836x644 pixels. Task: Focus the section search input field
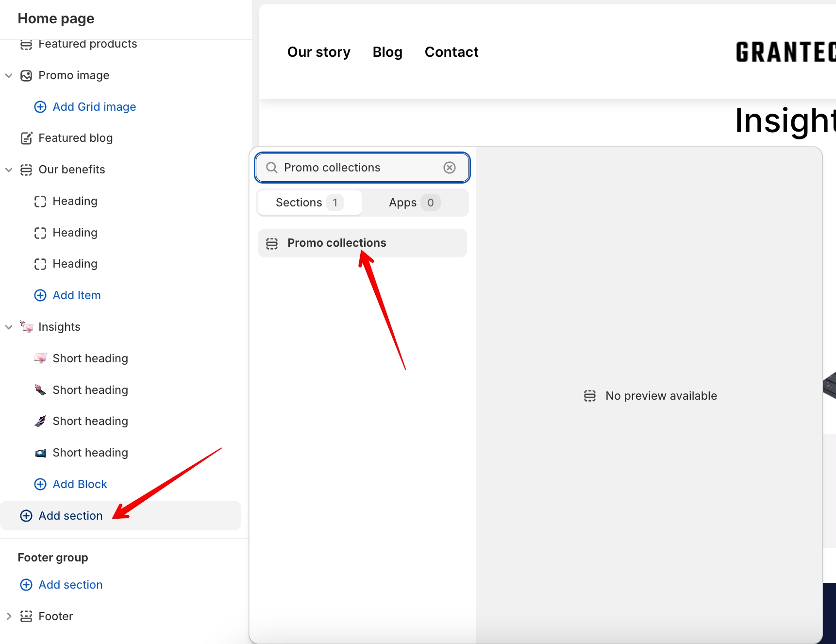click(359, 168)
